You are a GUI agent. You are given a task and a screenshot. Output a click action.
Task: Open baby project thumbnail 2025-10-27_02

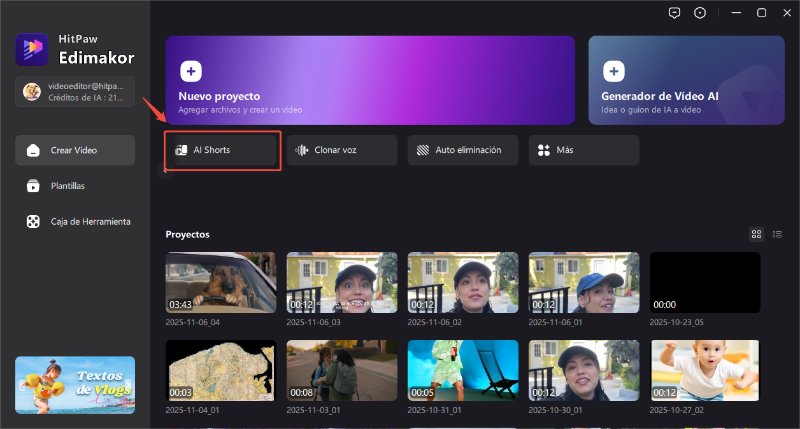click(705, 370)
